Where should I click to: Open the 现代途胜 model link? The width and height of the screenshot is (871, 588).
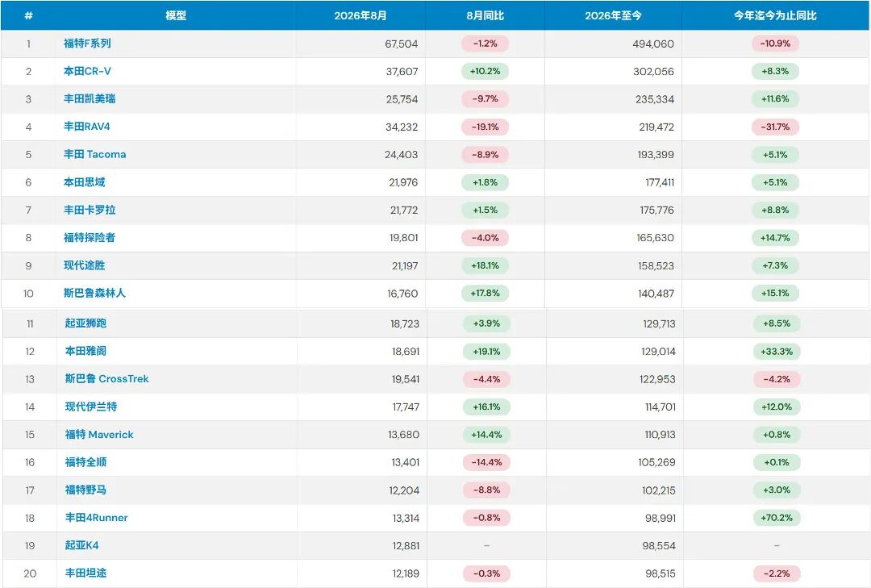click(x=84, y=265)
